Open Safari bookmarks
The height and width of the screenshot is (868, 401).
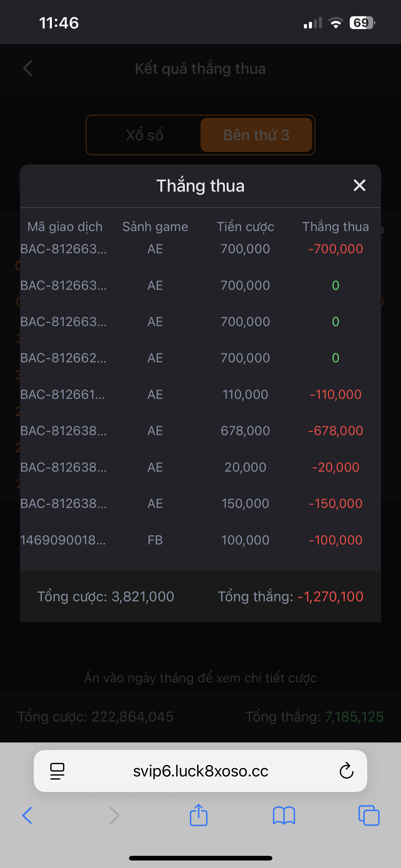click(284, 816)
